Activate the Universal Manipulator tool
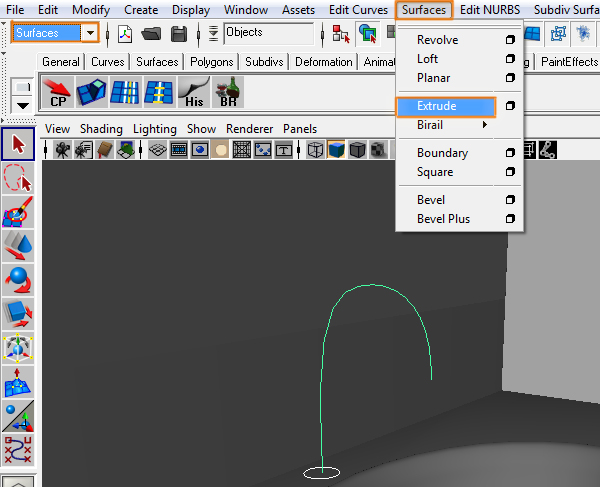 tap(18, 348)
